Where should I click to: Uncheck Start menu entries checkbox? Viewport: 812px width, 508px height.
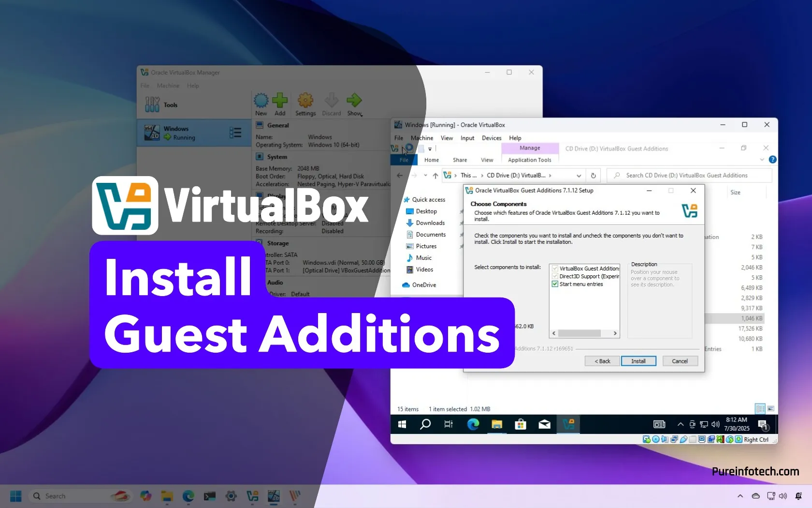pyautogui.click(x=555, y=284)
